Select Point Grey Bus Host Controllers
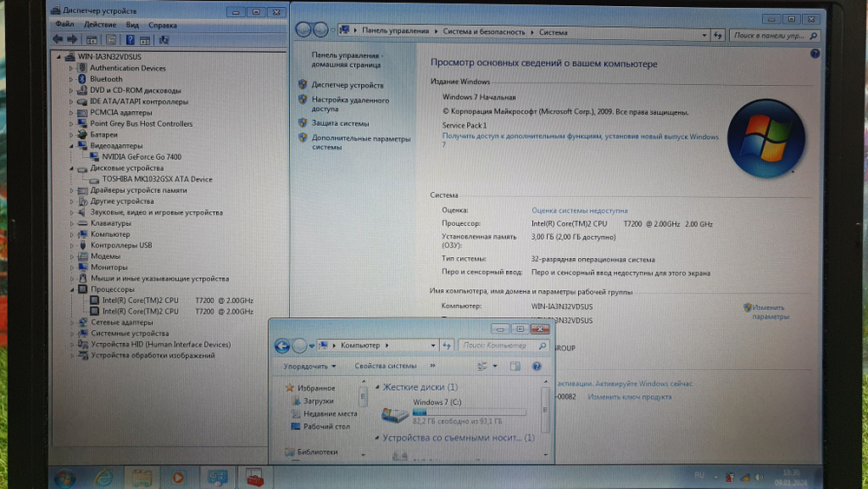Viewport: 868px width, 489px height. [141, 123]
